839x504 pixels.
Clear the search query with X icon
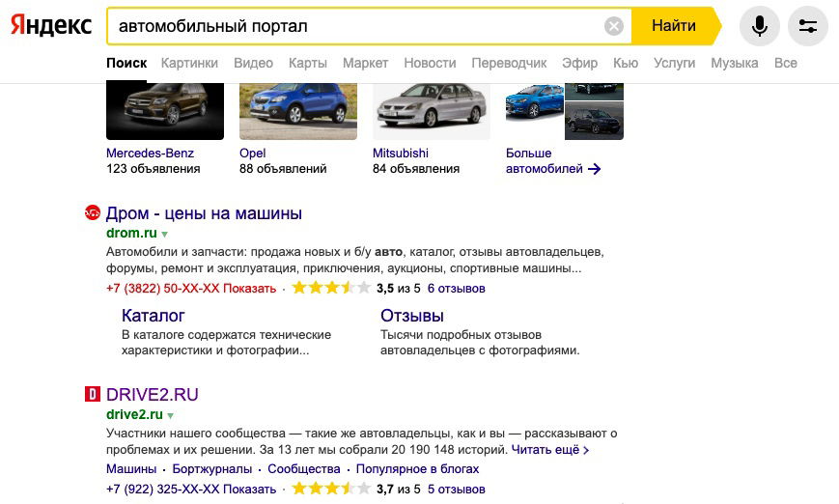pyautogui.click(x=614, y=26)
